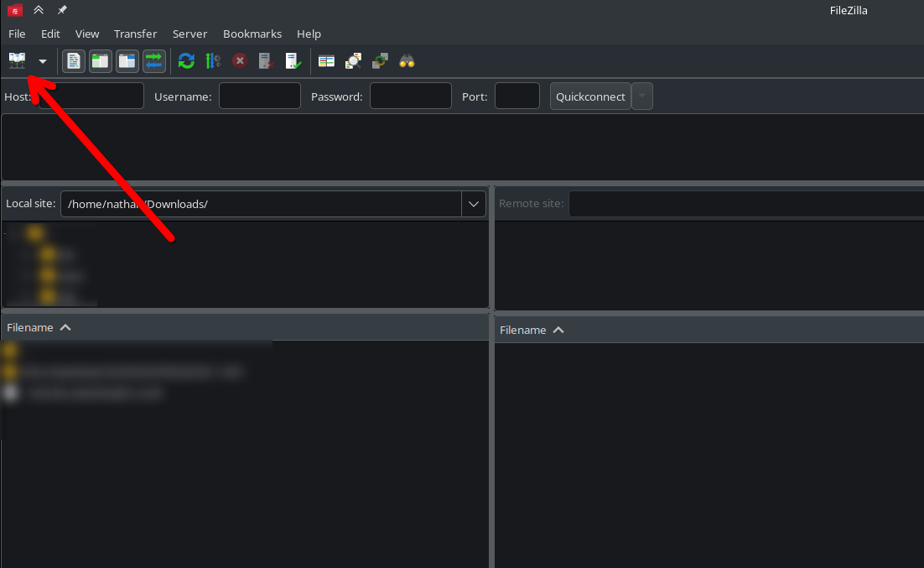This screenshot has width=924, height=568.
Task: Open the directory listing filters dialog
Action: (326, 60)
